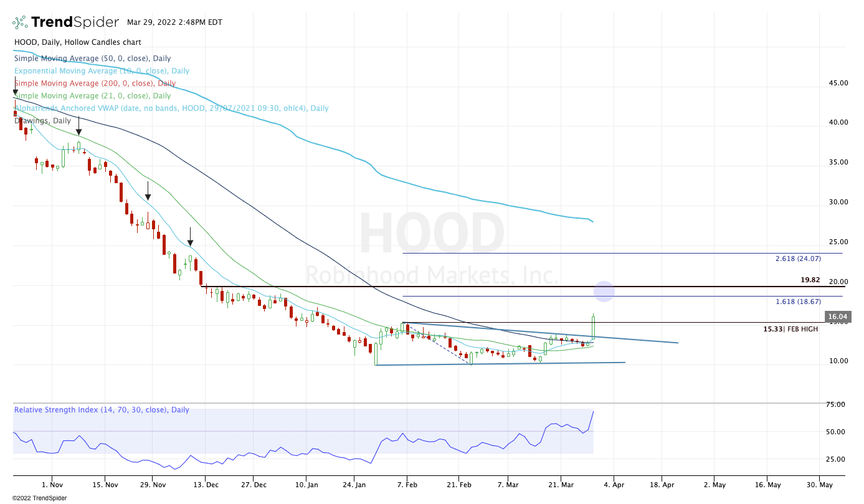This screenshot has height=504, width=864.
Task: Click the "15. Nov" date axis label
Action: 105,485
